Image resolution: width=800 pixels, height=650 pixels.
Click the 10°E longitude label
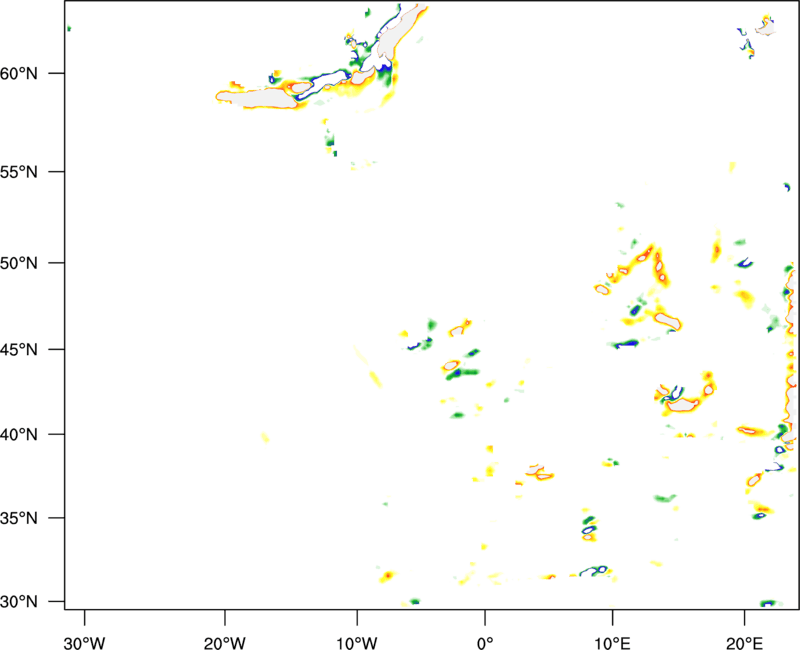[612, 643]
